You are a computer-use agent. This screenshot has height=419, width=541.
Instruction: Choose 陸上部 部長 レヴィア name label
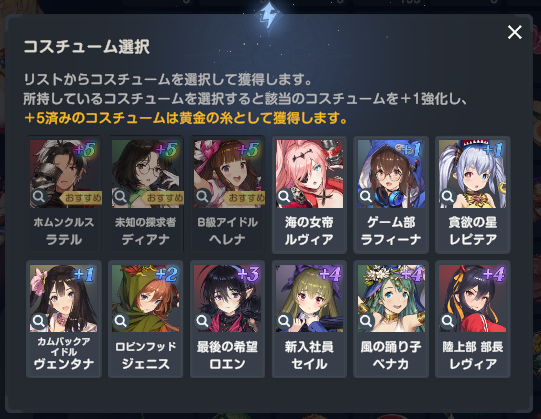[x=473, y=355]
